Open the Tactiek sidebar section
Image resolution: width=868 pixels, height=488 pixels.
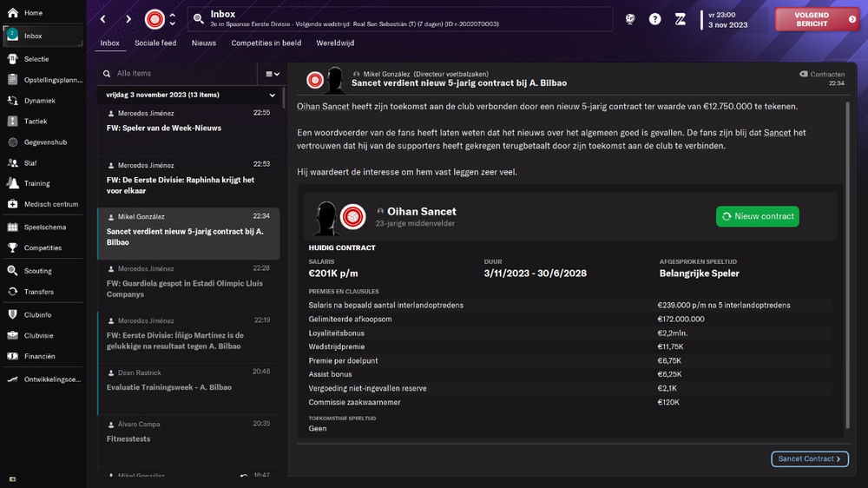point(35,122)
